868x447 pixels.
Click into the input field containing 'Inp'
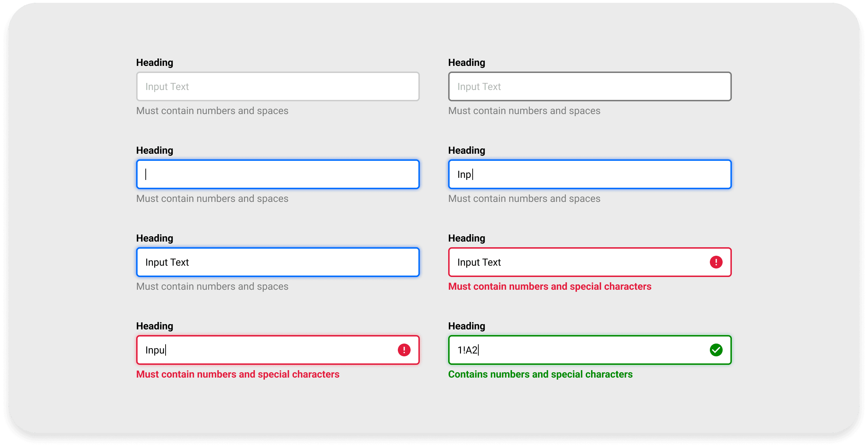(x=590, y=174)
